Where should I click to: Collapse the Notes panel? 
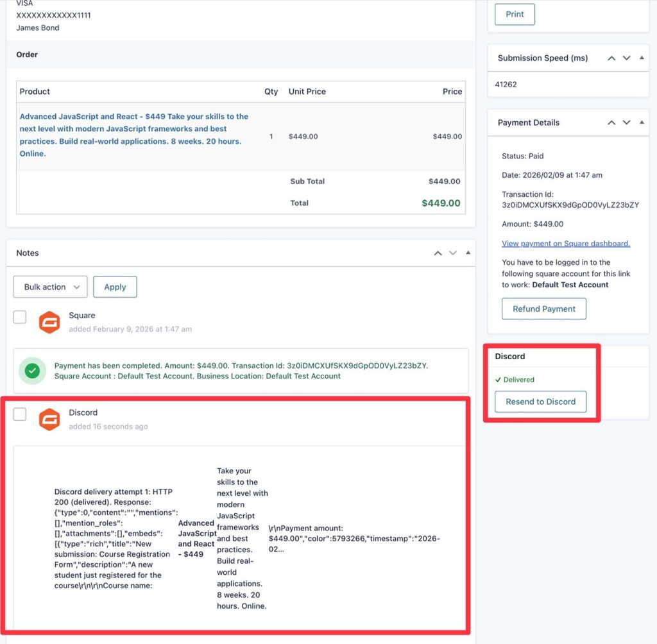(x=468, y=253)
